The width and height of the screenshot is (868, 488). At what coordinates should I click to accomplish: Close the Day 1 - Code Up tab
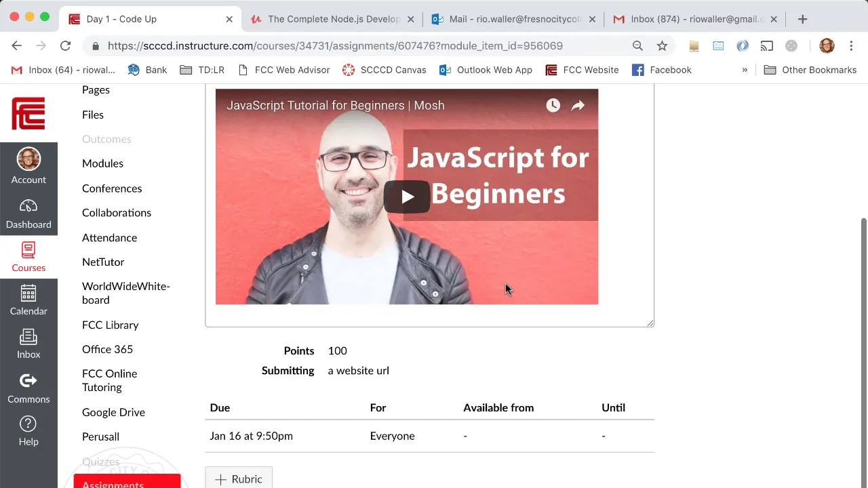pos(229,19)
